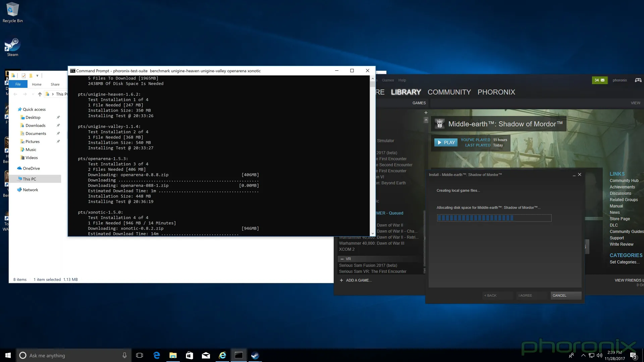Select OneDrive in Explorer navigation pane
Viewport: 644px width, 362px height.
[x=31, y=168]
